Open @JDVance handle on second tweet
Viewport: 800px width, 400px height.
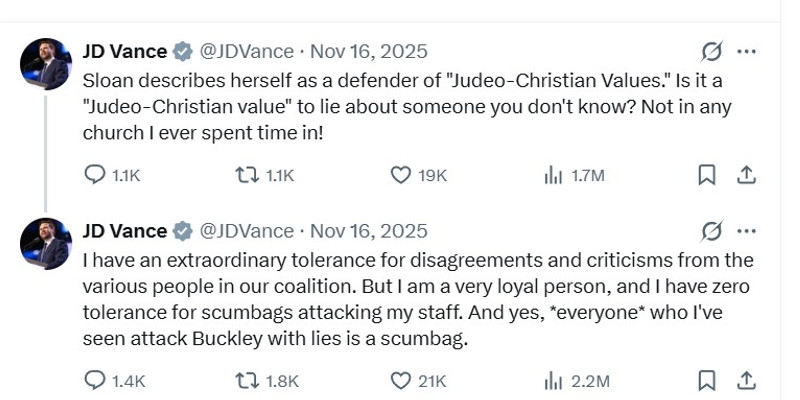(247, 231)
